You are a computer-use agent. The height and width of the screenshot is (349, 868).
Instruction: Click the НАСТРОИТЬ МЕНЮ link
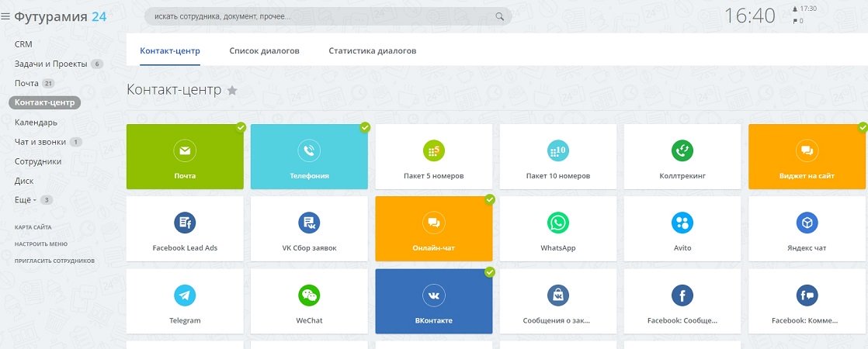41,244
